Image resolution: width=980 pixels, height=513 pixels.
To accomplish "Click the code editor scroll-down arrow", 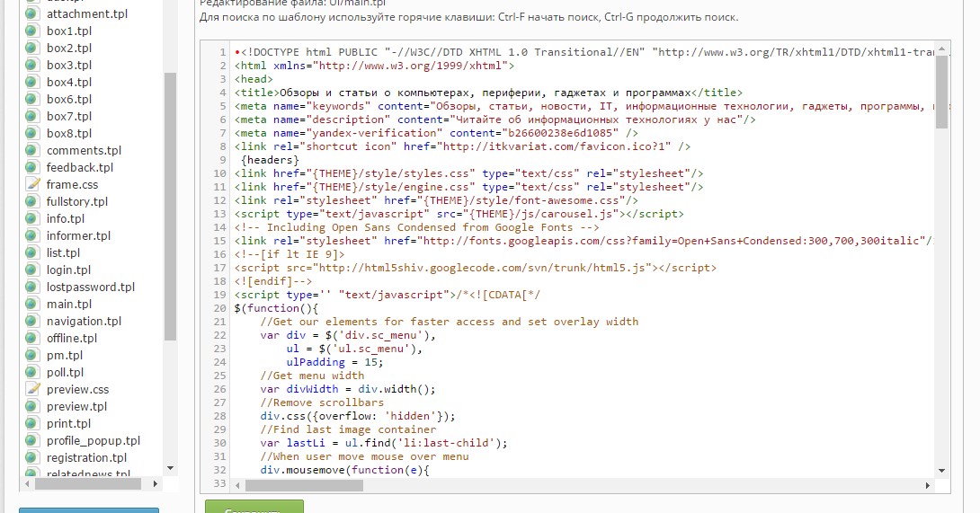I will click(942, 471).
